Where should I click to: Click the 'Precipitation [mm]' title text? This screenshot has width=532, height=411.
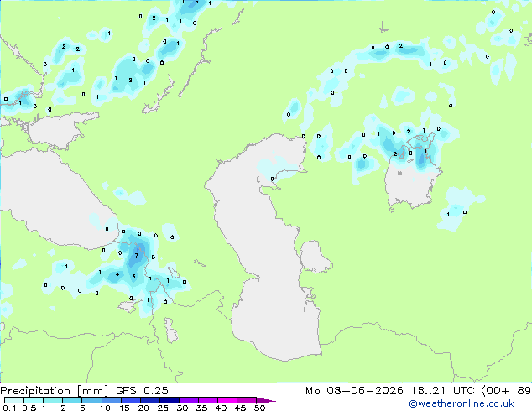(x=54, y=391)
